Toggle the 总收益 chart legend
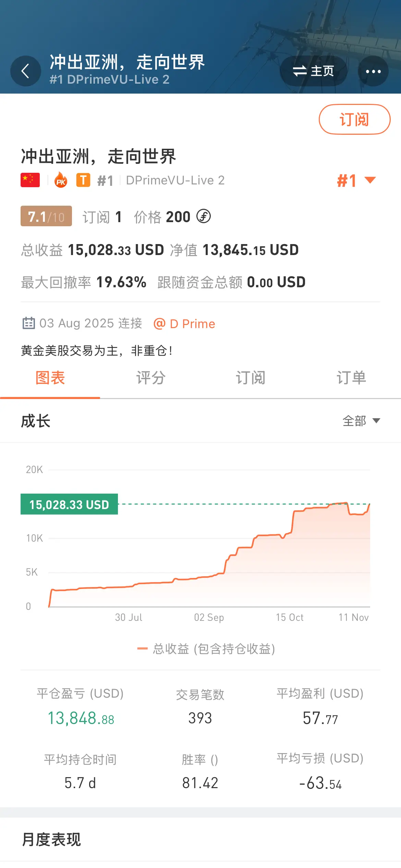The height and width of the screenshot is (868, 401). tap(206, 649)
